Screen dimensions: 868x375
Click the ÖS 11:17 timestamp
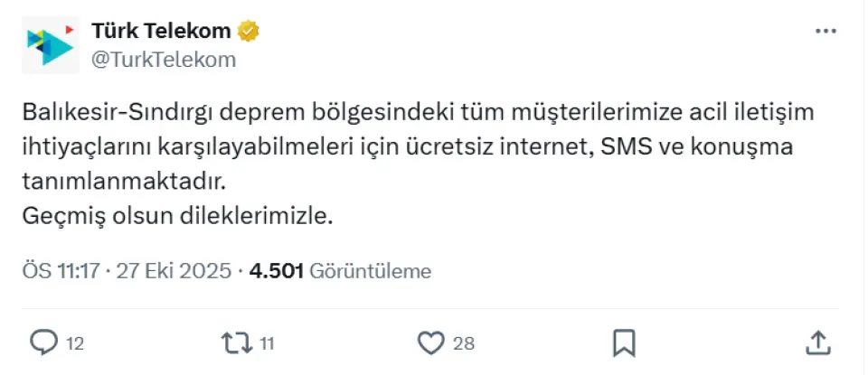point(59,271)
